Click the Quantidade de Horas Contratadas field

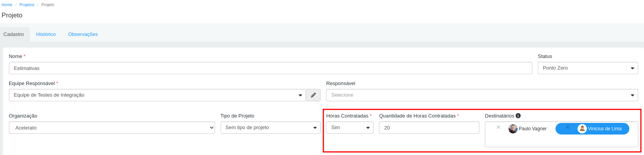[429, 128]
